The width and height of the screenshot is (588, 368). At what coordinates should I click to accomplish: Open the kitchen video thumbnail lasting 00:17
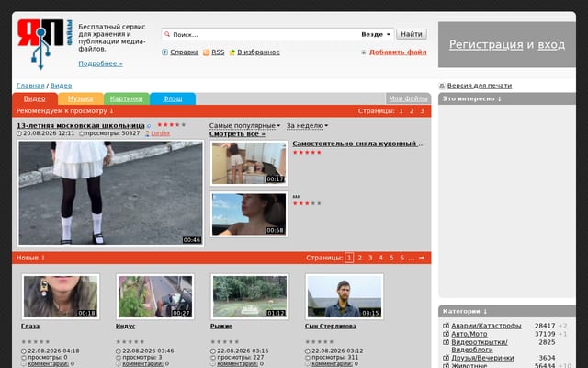[x=249, y=163]
